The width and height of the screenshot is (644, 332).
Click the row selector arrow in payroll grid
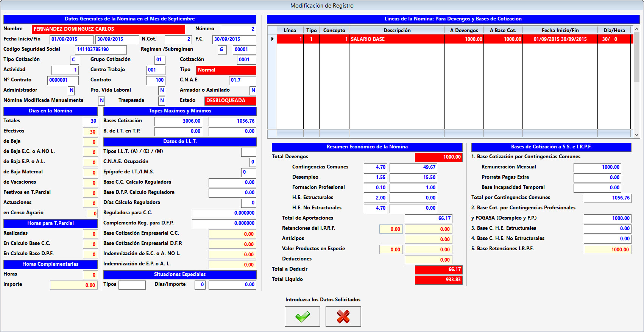pos(272,39)
